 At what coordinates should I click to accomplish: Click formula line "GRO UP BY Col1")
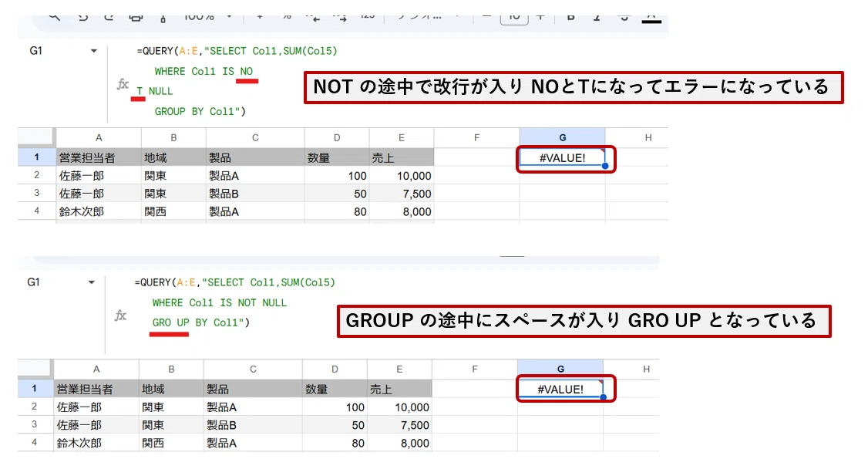coord(201,323)
